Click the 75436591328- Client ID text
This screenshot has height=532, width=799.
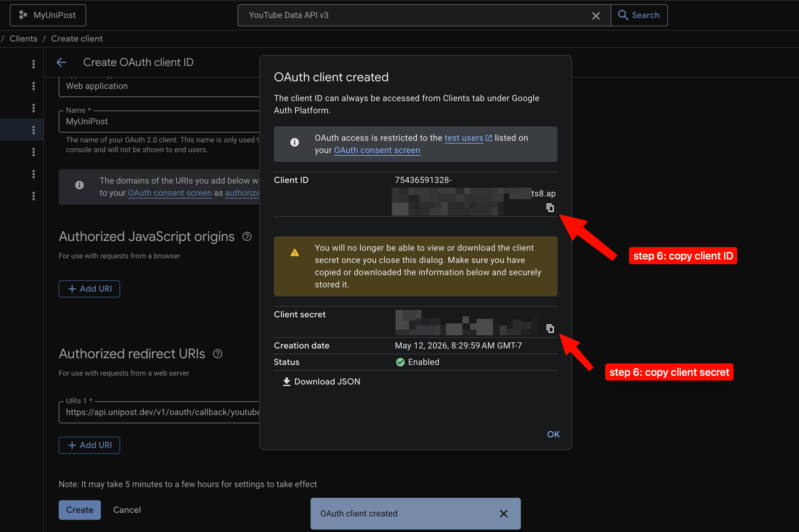click(423, 180)
